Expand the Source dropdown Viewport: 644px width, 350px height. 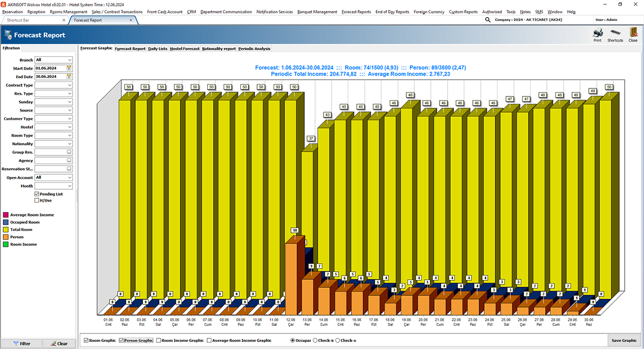(x=70, y=110)
